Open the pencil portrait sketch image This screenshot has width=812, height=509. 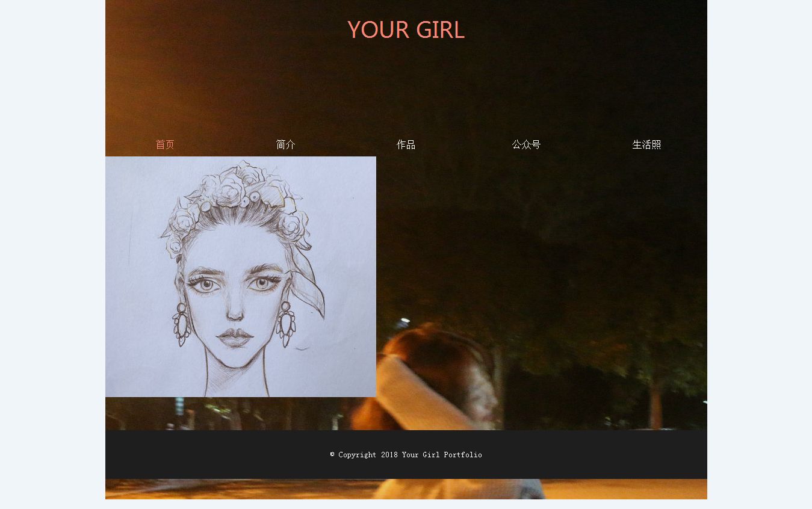[241, 277]
